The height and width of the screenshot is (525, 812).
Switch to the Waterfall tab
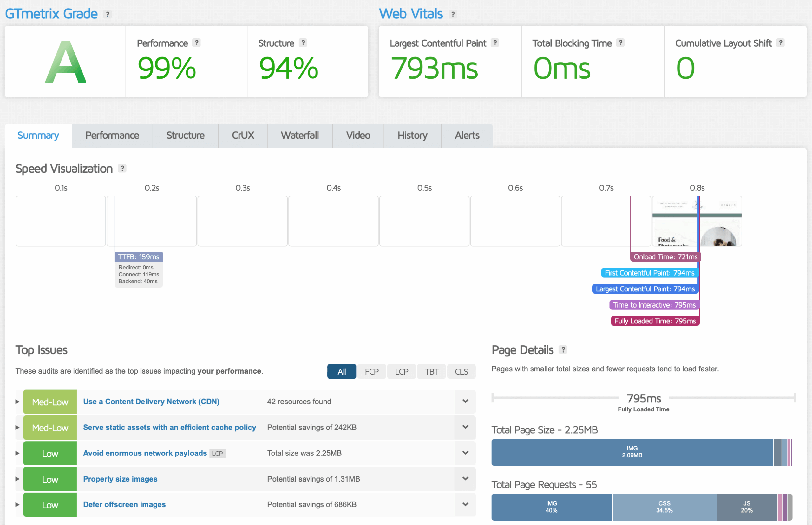[300, 135]
